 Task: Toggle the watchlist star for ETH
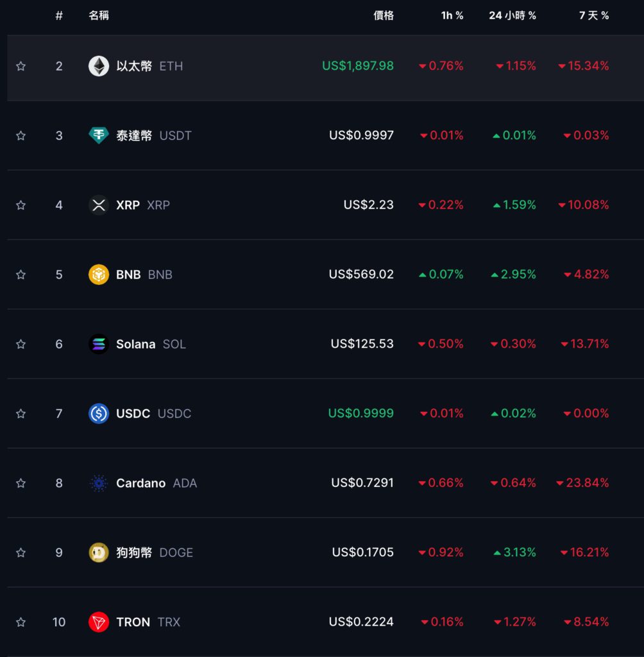pyautogui.click(x=21, y=66)
